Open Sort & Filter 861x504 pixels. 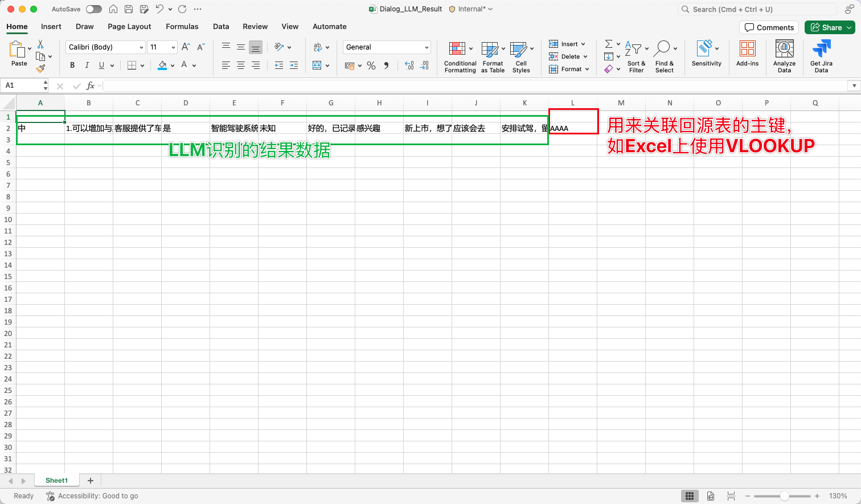(x=636, y=58)
